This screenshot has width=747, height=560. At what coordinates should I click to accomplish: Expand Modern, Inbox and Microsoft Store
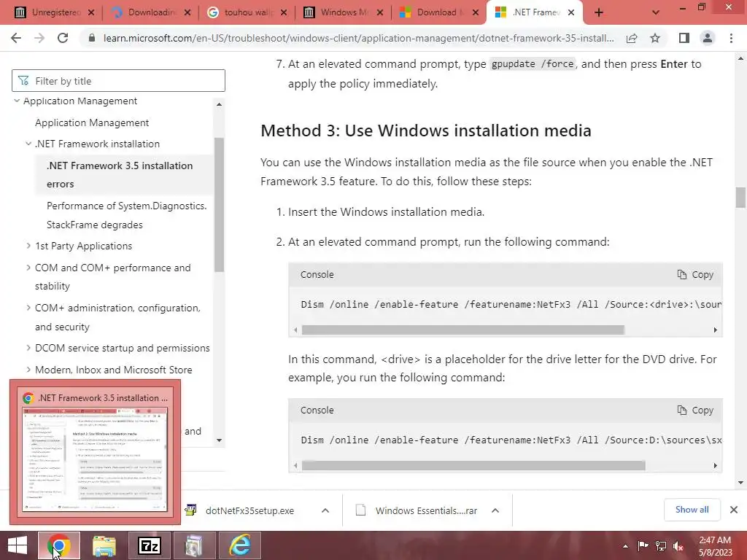(28, 370)
